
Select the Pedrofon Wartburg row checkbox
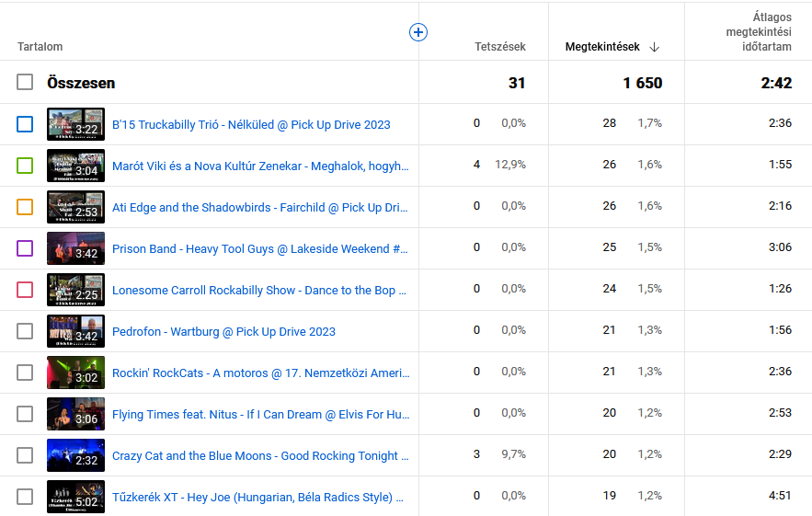pos(25,331)
